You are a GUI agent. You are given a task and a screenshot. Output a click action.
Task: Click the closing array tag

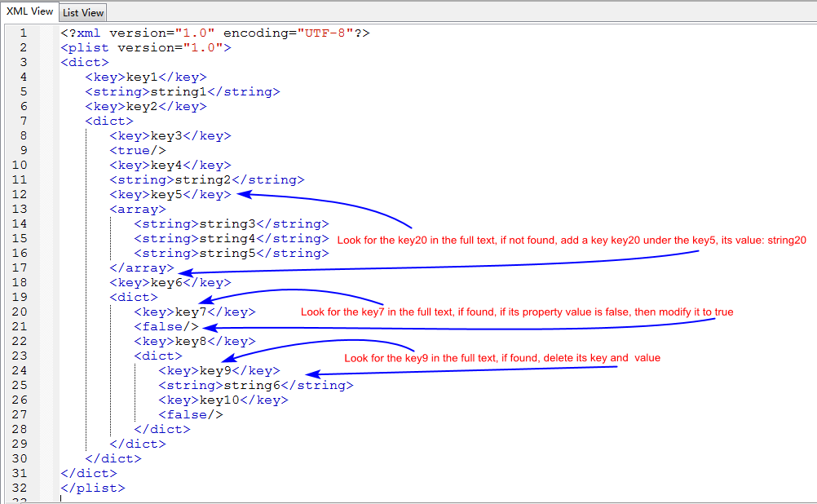click(x=142, y=268)
